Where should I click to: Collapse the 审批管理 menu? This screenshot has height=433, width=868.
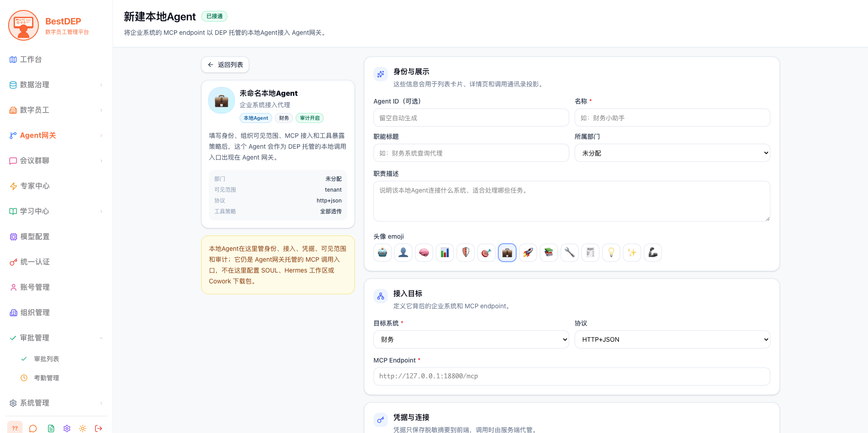pos(56,338)
